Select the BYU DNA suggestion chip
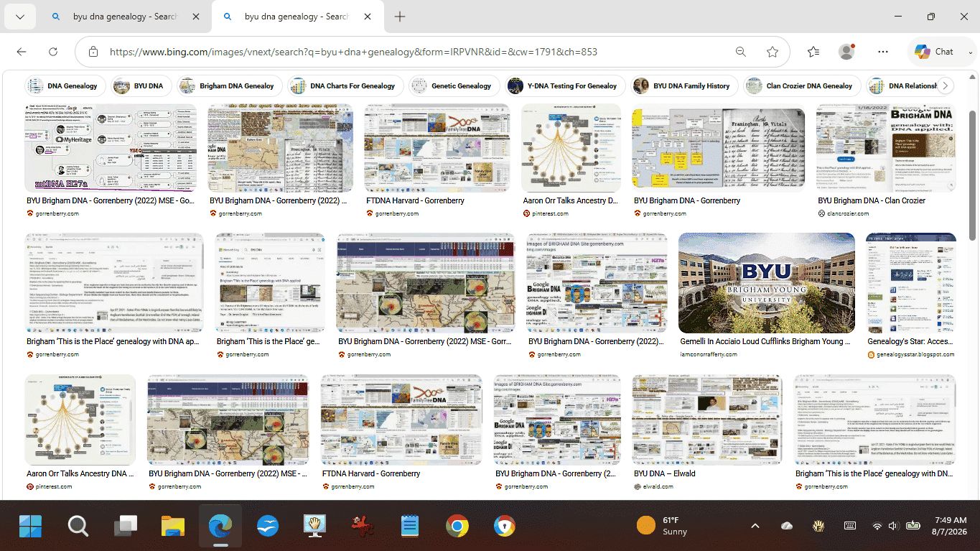Image resolution: width=980 pixels, height=551 pixels. pos(141,86)
